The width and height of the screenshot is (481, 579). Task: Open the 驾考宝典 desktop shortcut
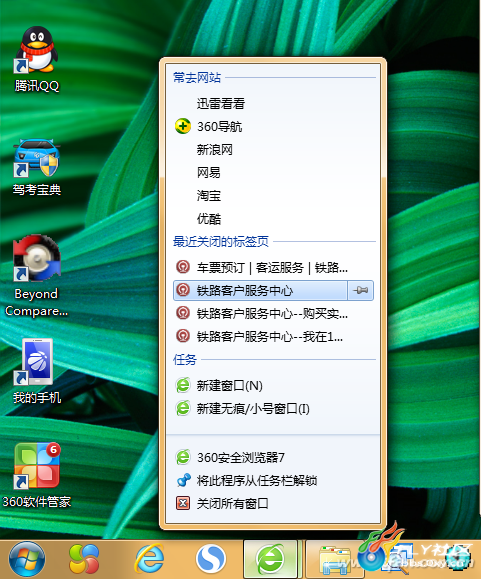point(37,167)
